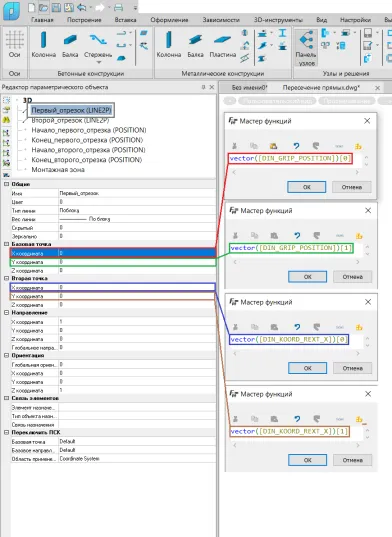Viewport: 392px width, 537px height.
Task: Click the metal Колонна icon
Action: (169, 44)
